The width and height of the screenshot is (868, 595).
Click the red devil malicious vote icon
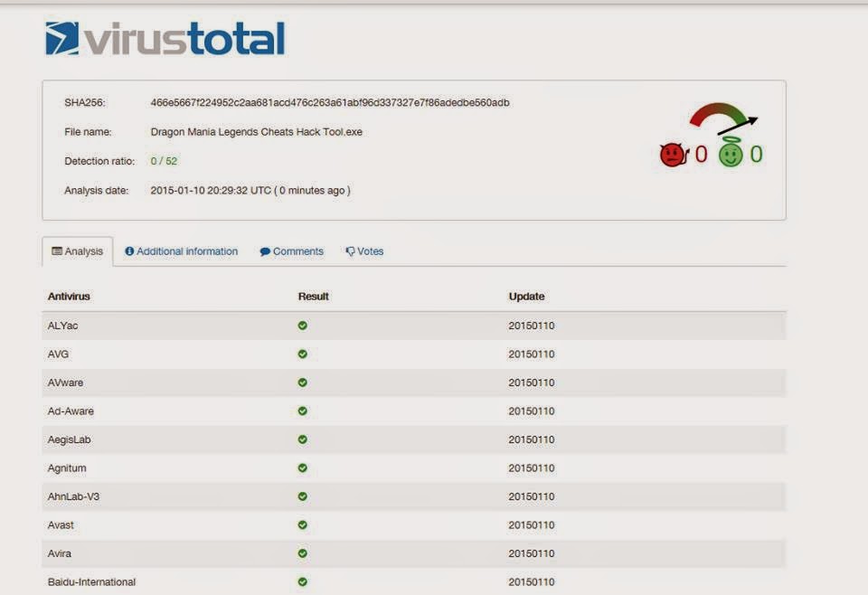(x=674, y=155)
